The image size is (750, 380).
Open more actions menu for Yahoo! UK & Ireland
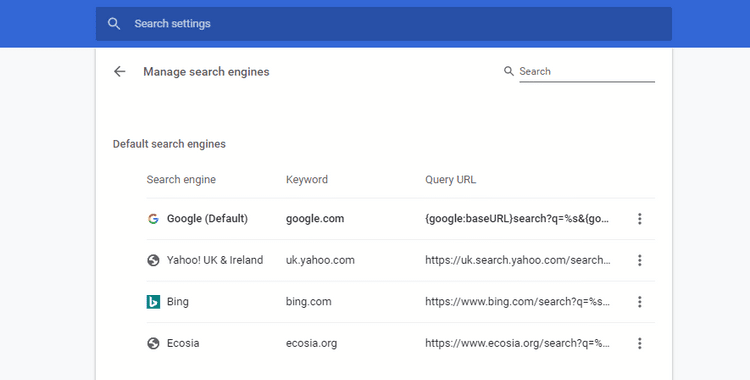(x=640, y=260)
